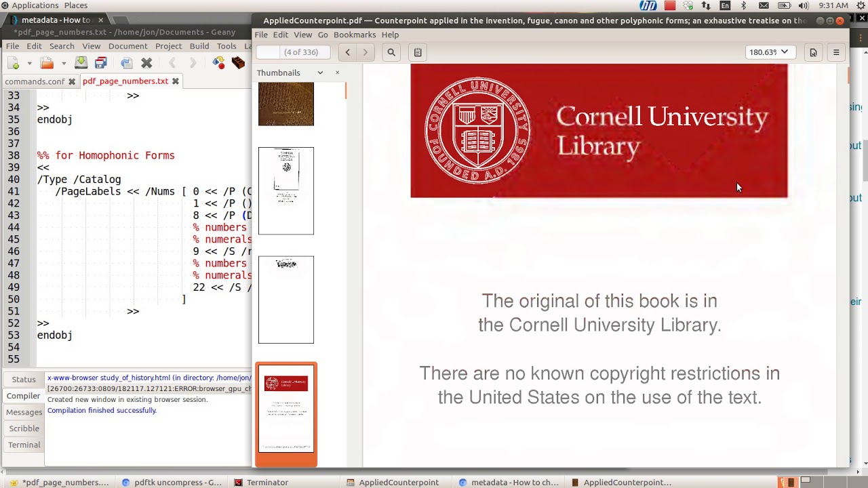The width and height of the screenshot is (868, 488).
Task: Click the Dropbox tray icon
Action: [688, 5]
